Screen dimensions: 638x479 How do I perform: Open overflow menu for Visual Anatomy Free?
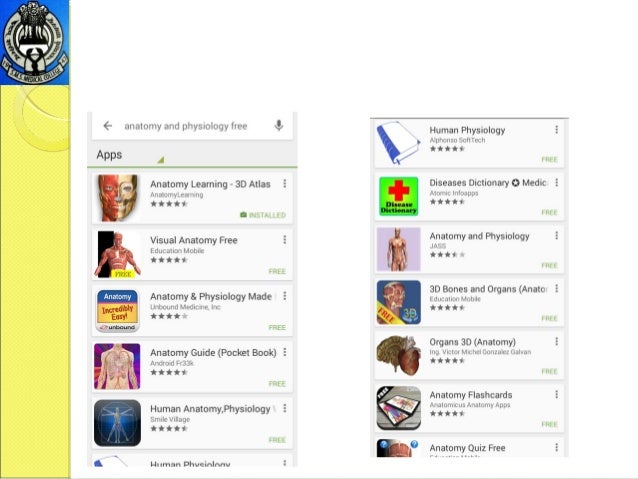(285, 240)
